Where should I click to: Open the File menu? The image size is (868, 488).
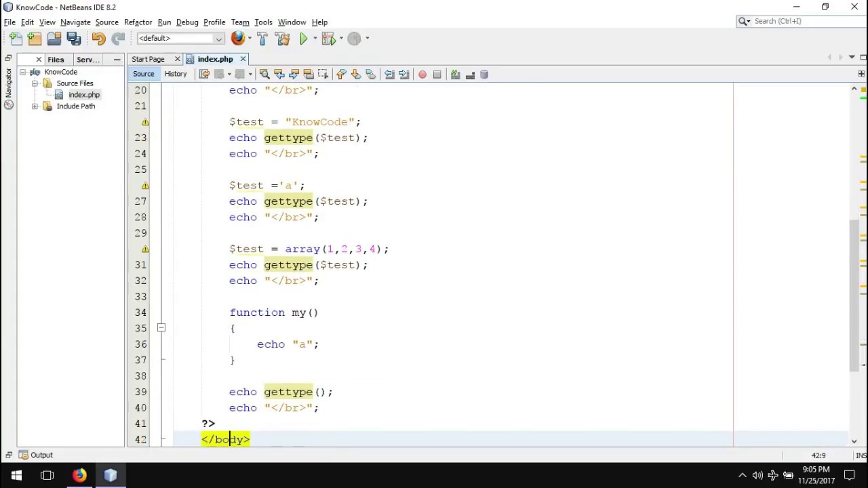pyautogui.click(x=9, y=22)
